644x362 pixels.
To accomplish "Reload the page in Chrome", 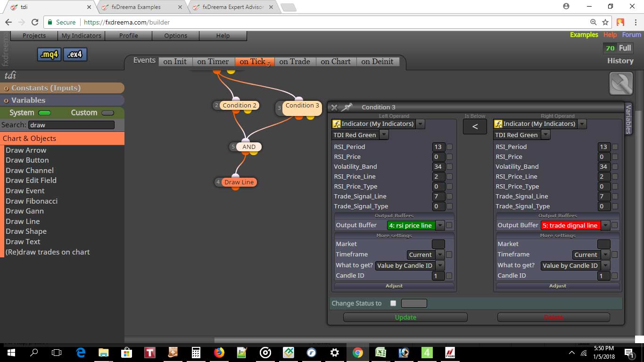I will [34, 22].
